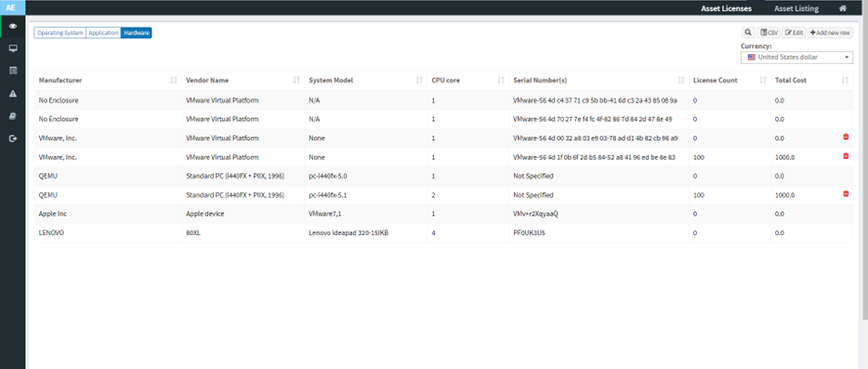Viewport: 868px width, 369px height.
Task: Delete the VMware row ending 8e 83
Action: (846, 156)
